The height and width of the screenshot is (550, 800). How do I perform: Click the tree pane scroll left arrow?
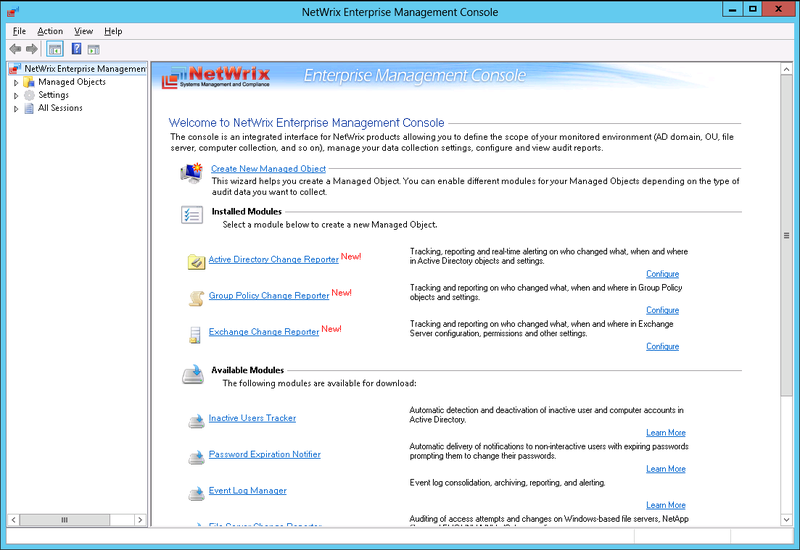14,520
